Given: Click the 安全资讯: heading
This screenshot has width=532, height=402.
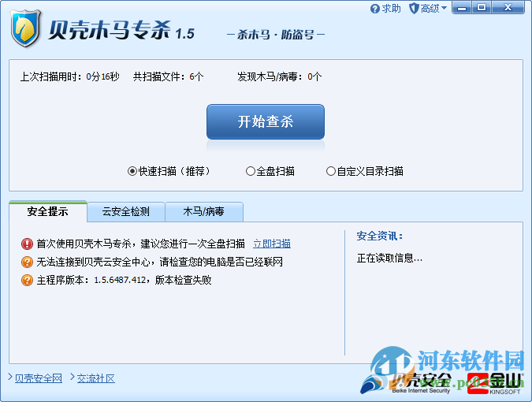Looking at the screenshot, I should click(x=379, y=236).
